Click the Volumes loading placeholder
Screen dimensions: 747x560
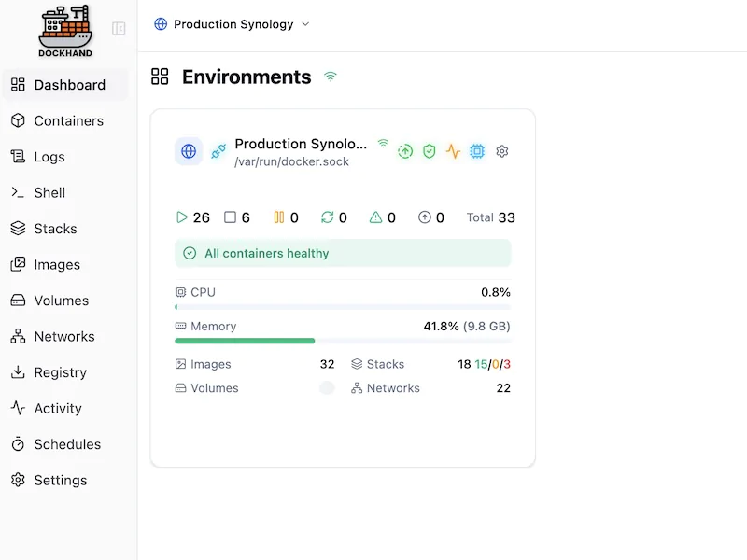(327, 388)
